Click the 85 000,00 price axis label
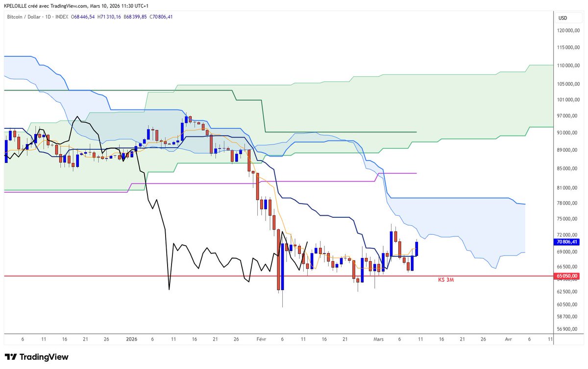This screenshot has width=588, height=369. coord(567,169)
